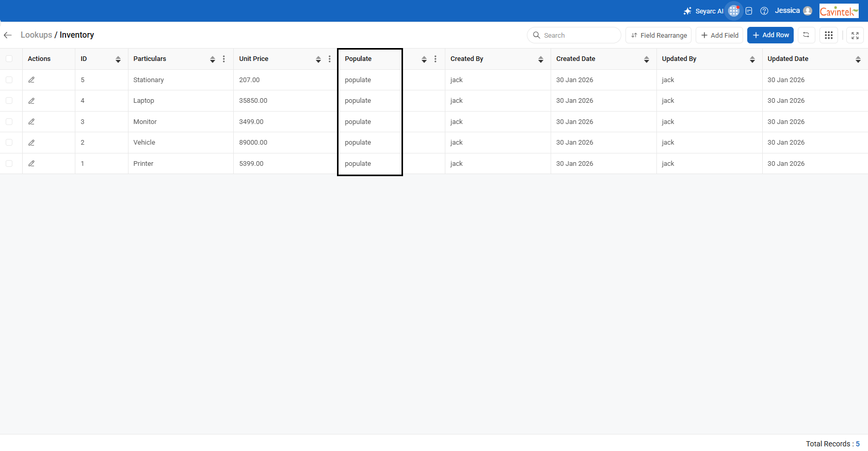
Task: Click the notes icon in the header
Action: point(749,11)
